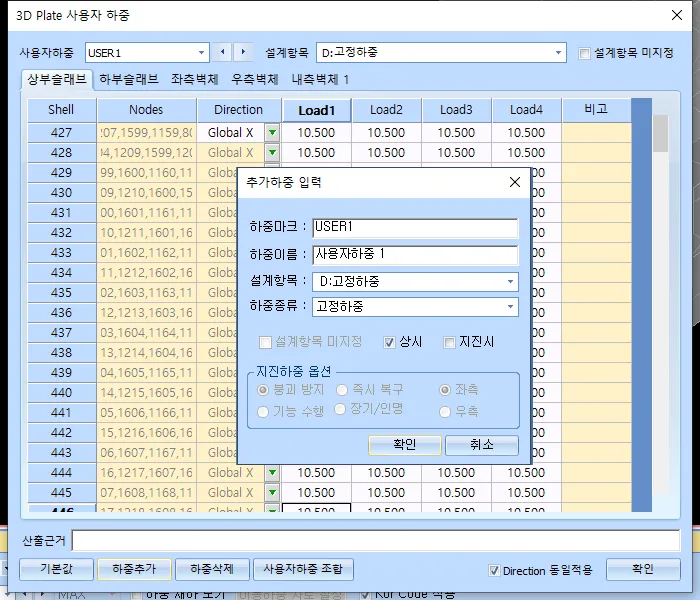Toggle the 상시 checkbox
The width and height of the screenshot is (700, 600).
pyautogui.click(x=389, y=342)
